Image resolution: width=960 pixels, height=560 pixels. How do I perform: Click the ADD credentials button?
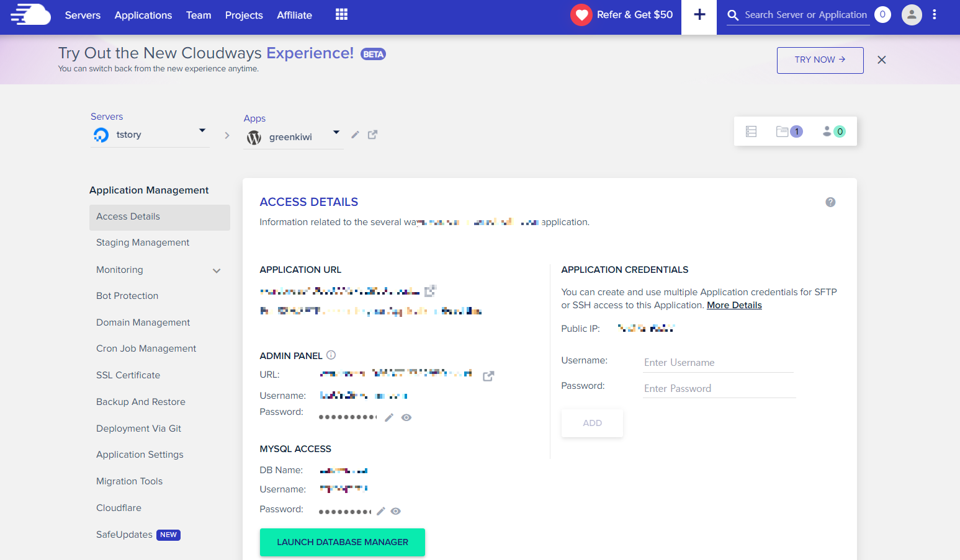[x=592, y=423]
